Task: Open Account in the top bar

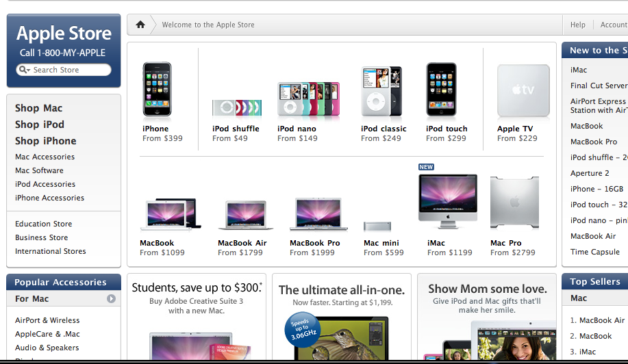Action: tap(614, 25)
